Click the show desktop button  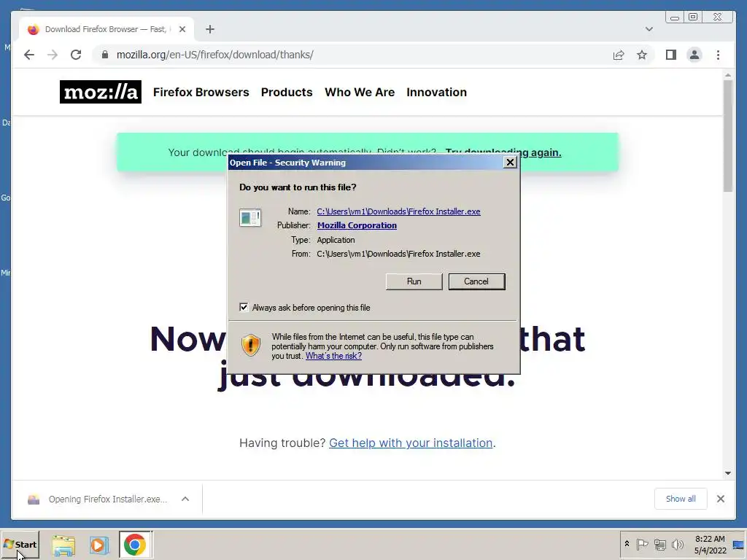[x=739, y=544]
